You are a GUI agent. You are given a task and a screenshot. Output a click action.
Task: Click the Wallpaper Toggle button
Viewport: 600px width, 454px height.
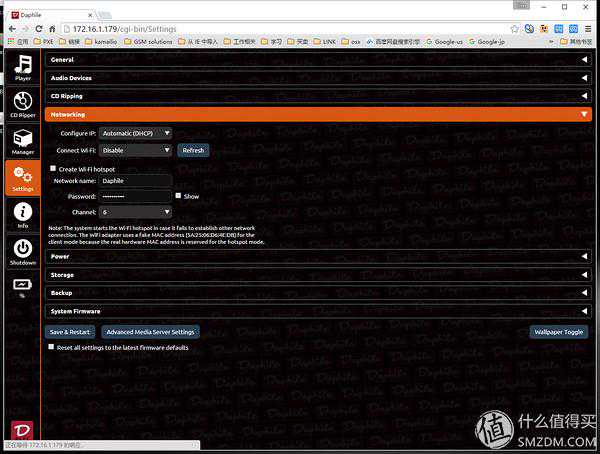pos(558,332)
